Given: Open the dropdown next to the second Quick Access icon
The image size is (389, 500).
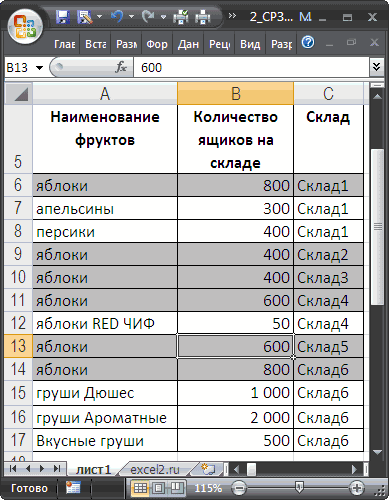Looking at the screenshot, I should point(99,16).
